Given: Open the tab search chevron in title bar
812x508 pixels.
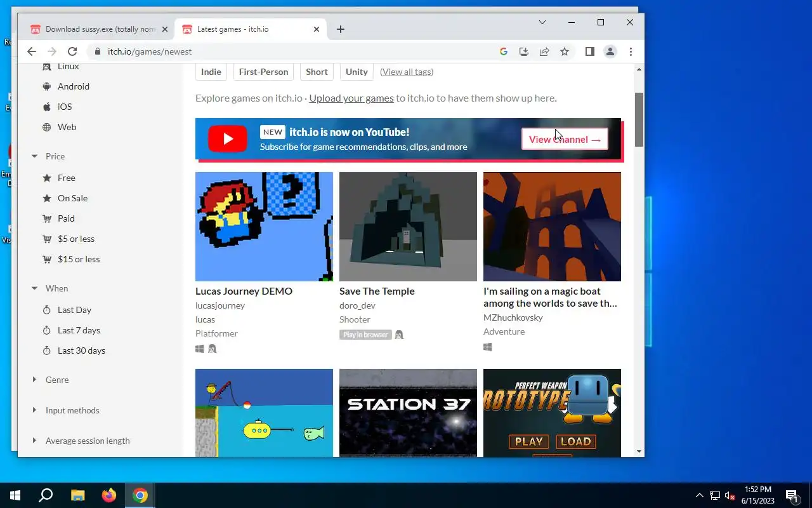Looking at the screenshot, I should 542,22.
